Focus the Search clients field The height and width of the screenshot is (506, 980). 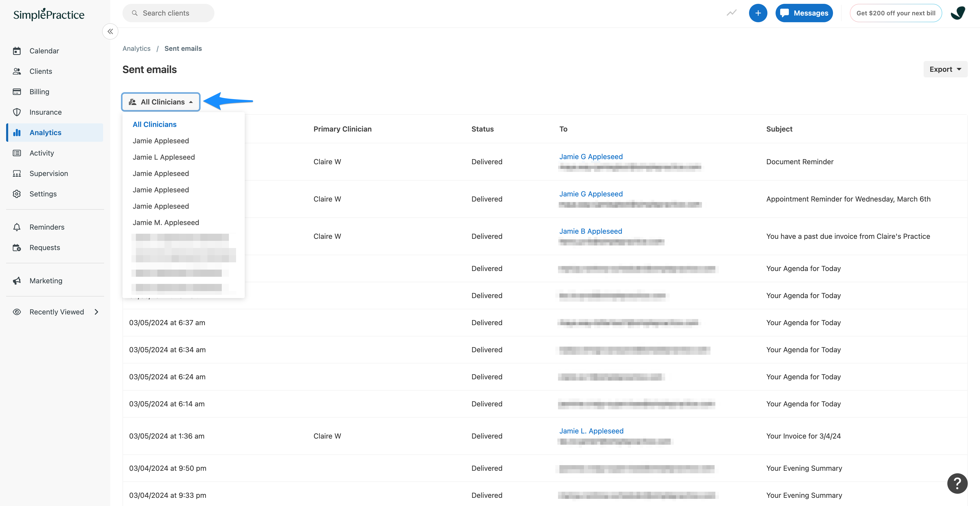click(168, 13)
